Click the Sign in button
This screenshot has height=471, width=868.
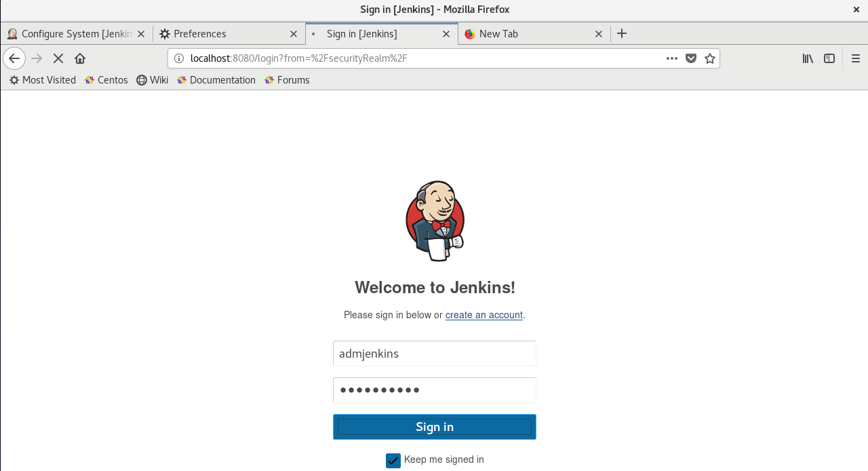[x=435, y=427]
